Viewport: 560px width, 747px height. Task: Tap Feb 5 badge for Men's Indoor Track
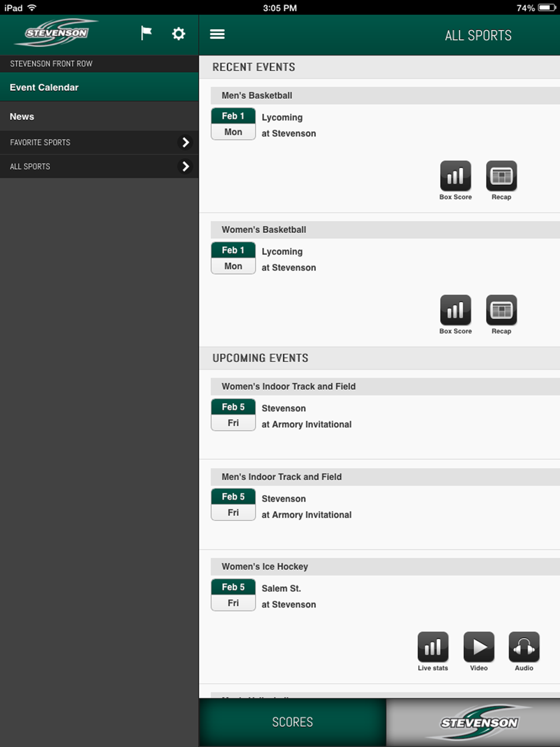coord(233,505)
